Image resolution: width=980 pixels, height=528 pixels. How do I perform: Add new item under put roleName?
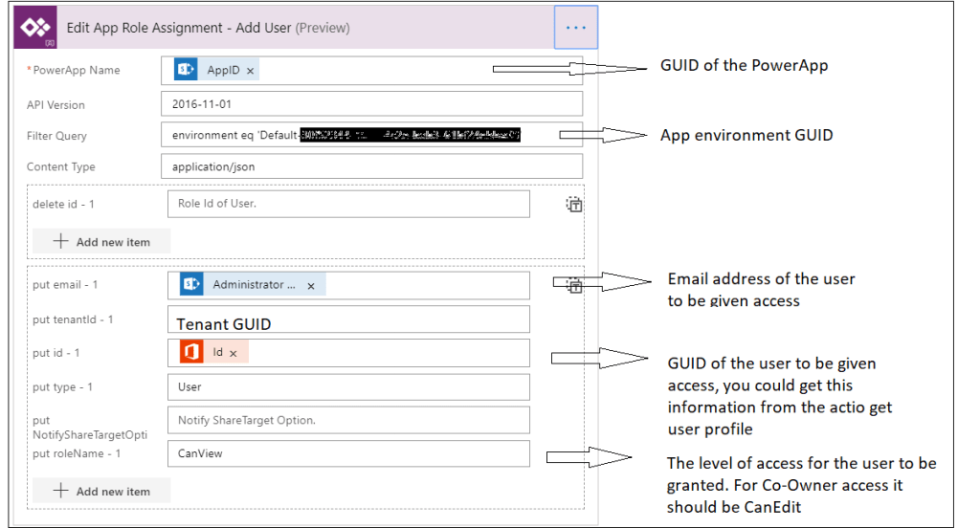pos(101,491)
